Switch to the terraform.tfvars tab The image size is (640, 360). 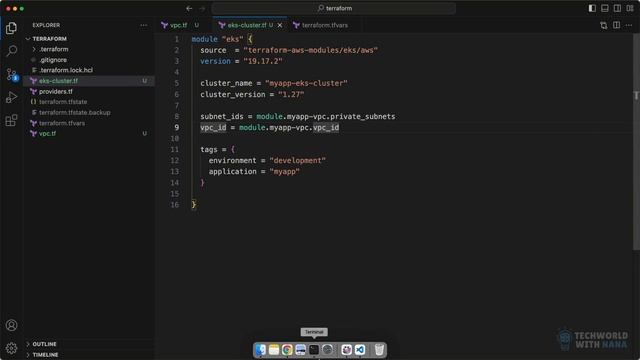click(324, 25)
